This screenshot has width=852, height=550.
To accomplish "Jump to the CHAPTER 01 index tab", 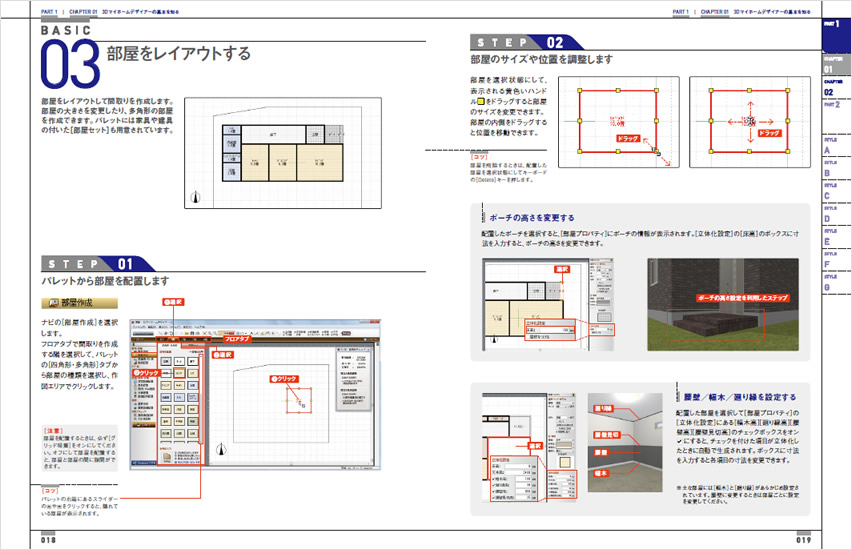I will (836, 64).
